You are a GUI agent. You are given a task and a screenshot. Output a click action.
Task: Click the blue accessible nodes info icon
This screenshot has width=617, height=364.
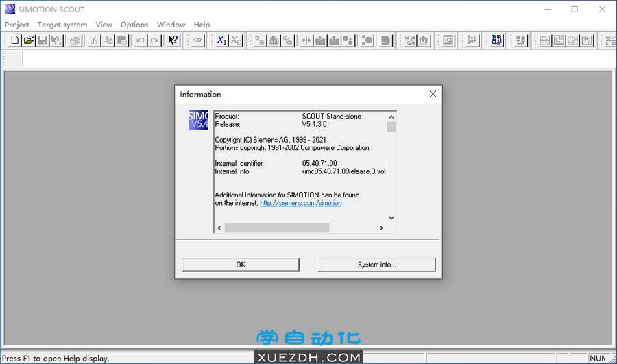(496, 40)
